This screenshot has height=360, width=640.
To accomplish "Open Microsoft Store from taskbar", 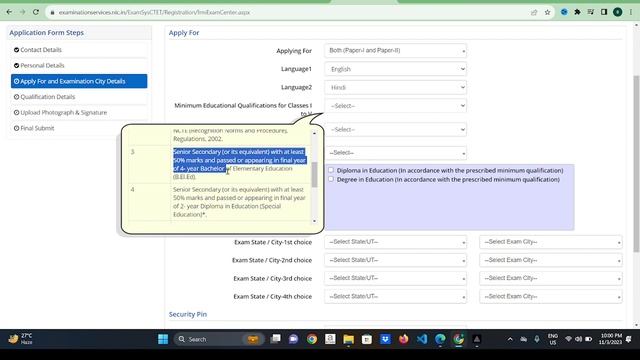I will 367,339.
